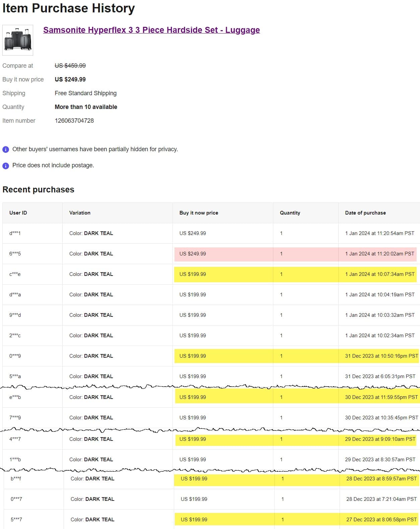
Task: Click the User ID column header
Action: click(18, 213)
